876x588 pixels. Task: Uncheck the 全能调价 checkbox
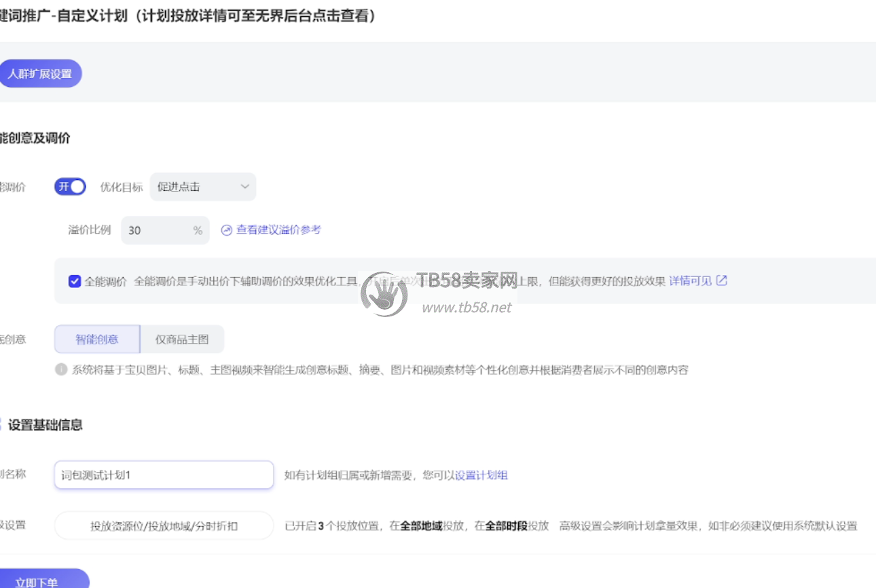(x=75, y=281)
